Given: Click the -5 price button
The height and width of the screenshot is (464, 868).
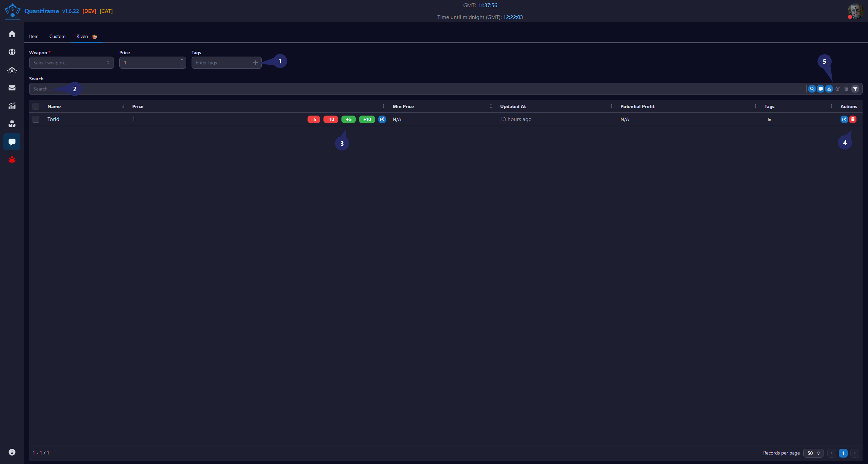Looking at the screenshot, I should click(314, 119).
